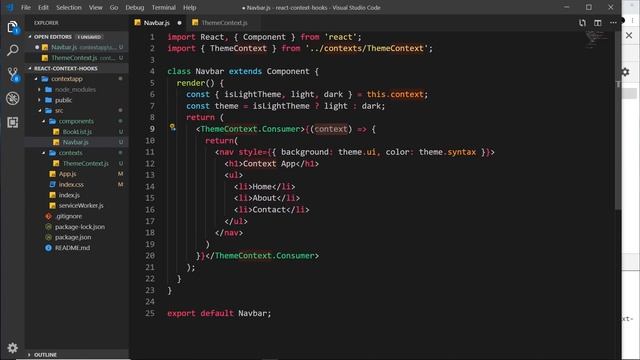The width and height of the screenshot is (640, 360).
Task: Select Navbar.js in components folder
Action: pyautogui.click(x=77, y=142)
